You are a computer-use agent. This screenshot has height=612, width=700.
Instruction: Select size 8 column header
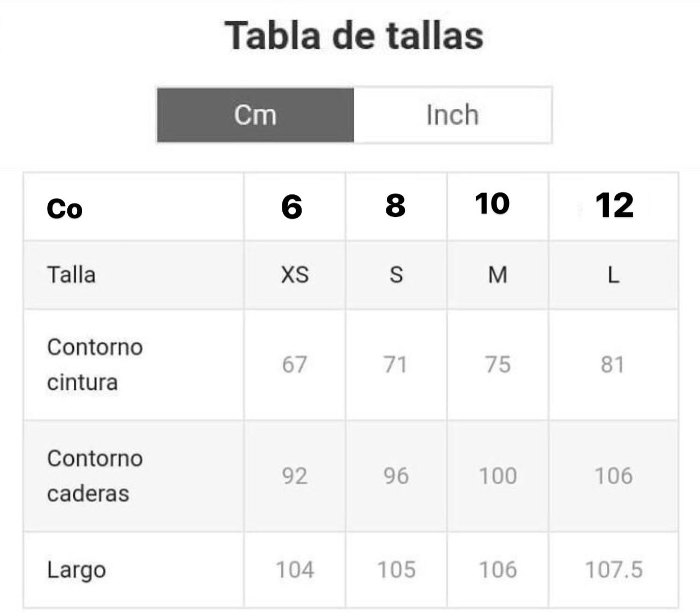pyautogui.click(x=395, y=206)
